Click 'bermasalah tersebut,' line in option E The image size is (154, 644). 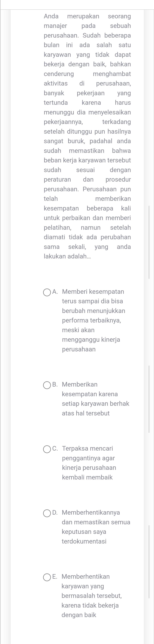coord(92,596)
